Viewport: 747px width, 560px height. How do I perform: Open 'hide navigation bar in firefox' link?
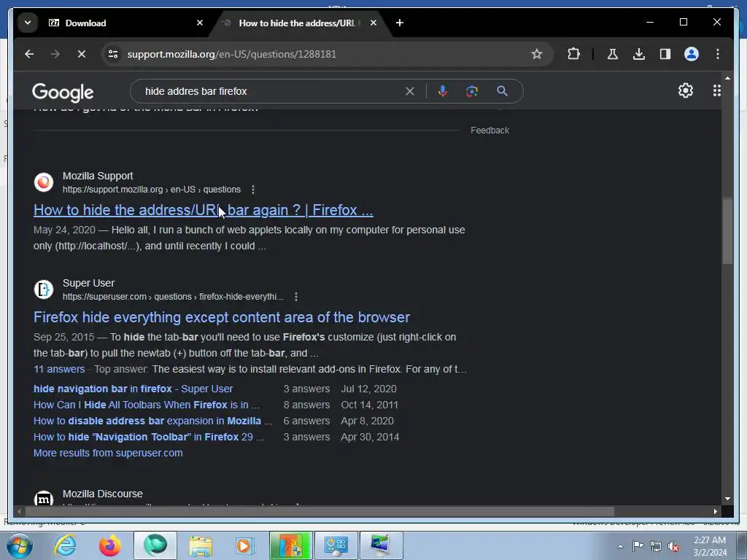pyautogui.click(x=133, y=389)
